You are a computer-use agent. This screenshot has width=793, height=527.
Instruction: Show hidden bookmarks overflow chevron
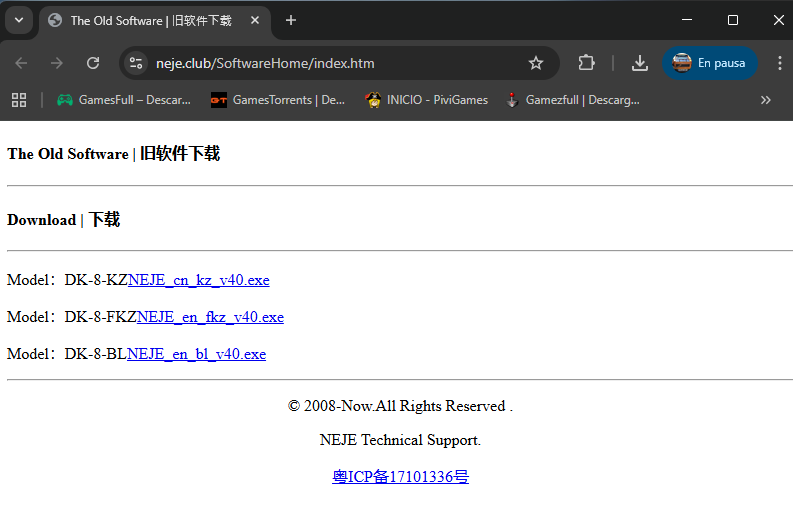pos(766,100)
